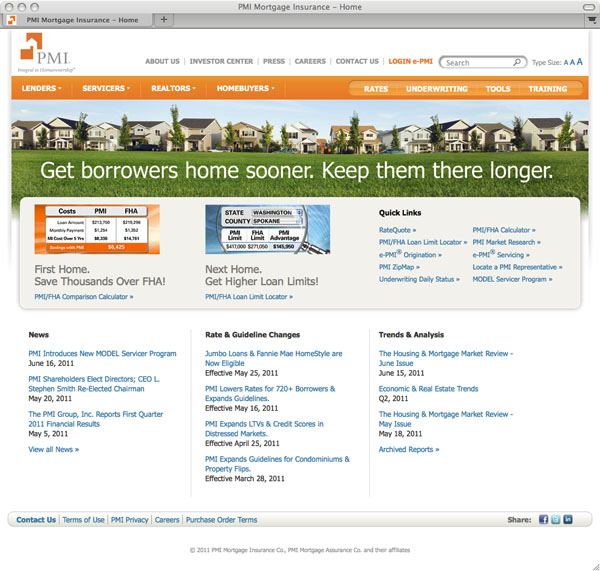Open Investor Center
600x571 pixels.
[221, 61]
